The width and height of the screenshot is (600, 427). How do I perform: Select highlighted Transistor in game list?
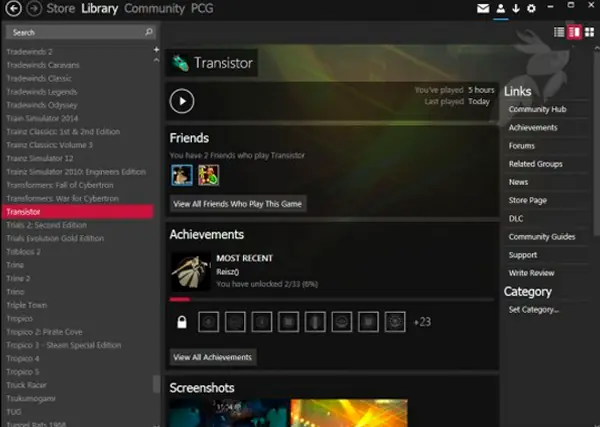pyautogui.click(x=78, y=212)
